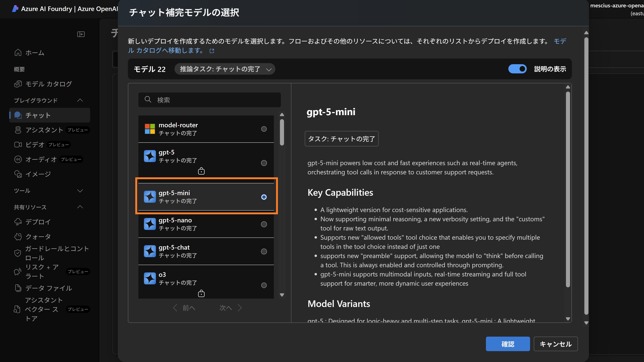
Task: Open チャット playground item
Action: coord(50,115)
